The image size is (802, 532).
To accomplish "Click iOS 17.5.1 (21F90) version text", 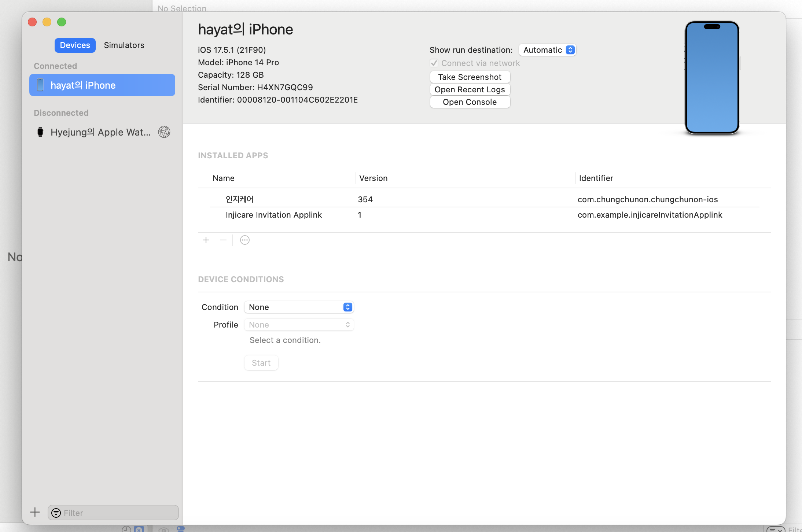I will point(232,50).
